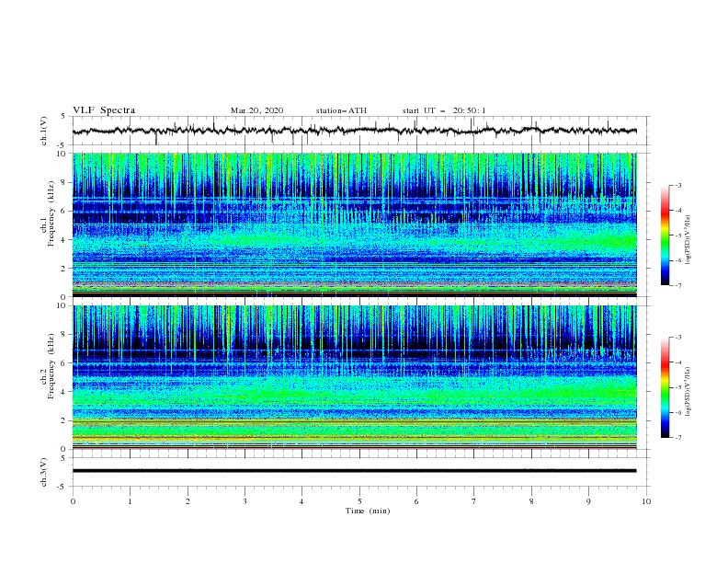Screen dimensions: 728x563
Task: Click the "2" tick on the time axis
Action: [x=188, y=501]
